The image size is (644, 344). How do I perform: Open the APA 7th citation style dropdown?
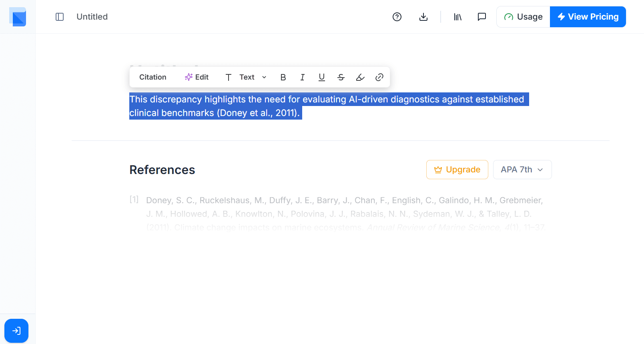point(522,170)
